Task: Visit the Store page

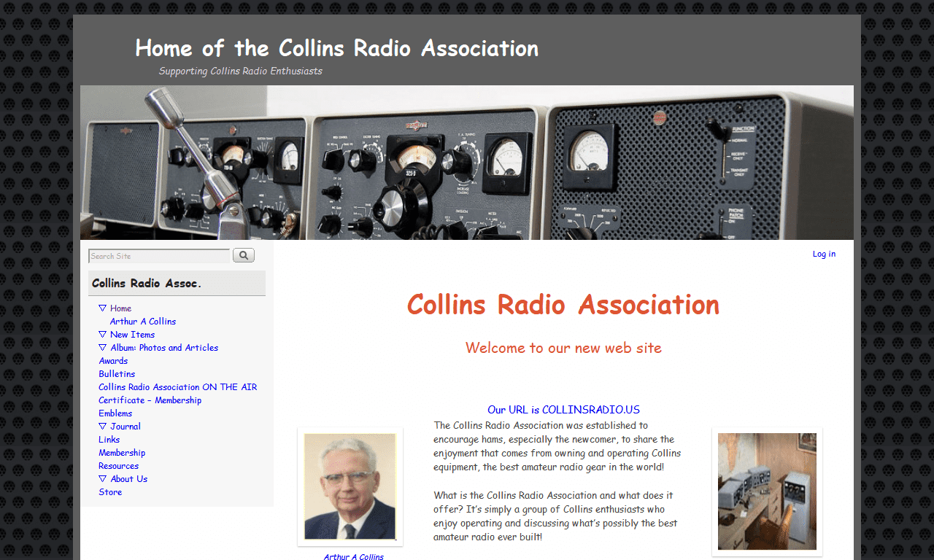Action: (110, 491)
